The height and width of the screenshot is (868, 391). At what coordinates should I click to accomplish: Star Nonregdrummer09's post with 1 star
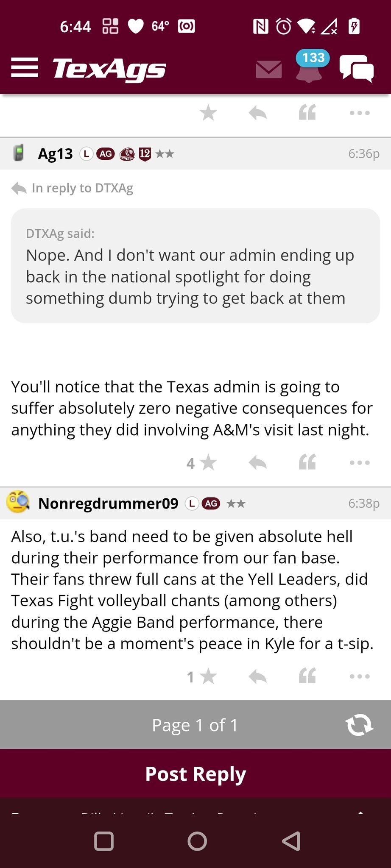208,676
